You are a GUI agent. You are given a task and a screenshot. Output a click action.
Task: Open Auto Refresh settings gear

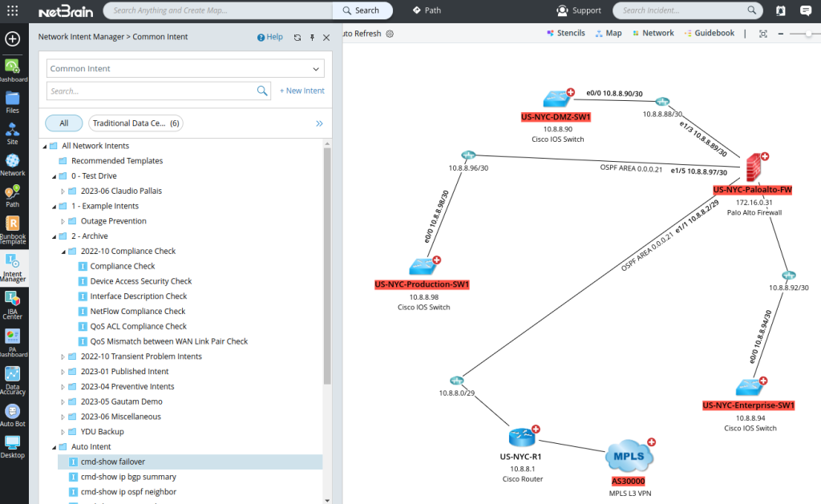click(x=390, y=34)
